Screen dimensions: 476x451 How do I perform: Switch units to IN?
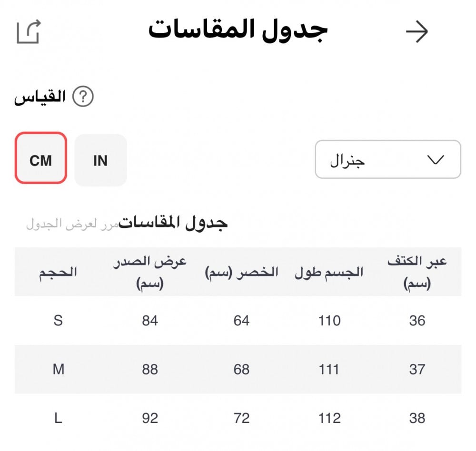100,160
